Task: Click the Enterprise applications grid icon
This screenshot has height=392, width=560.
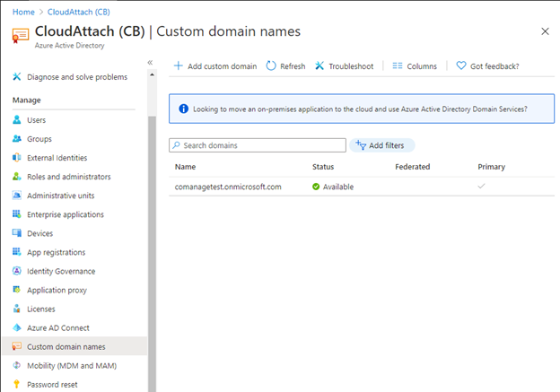Action: tap(17, 214)
